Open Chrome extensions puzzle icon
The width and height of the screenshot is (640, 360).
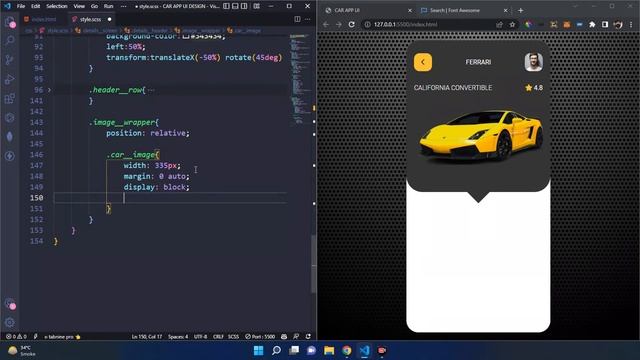tap(592, 24)
